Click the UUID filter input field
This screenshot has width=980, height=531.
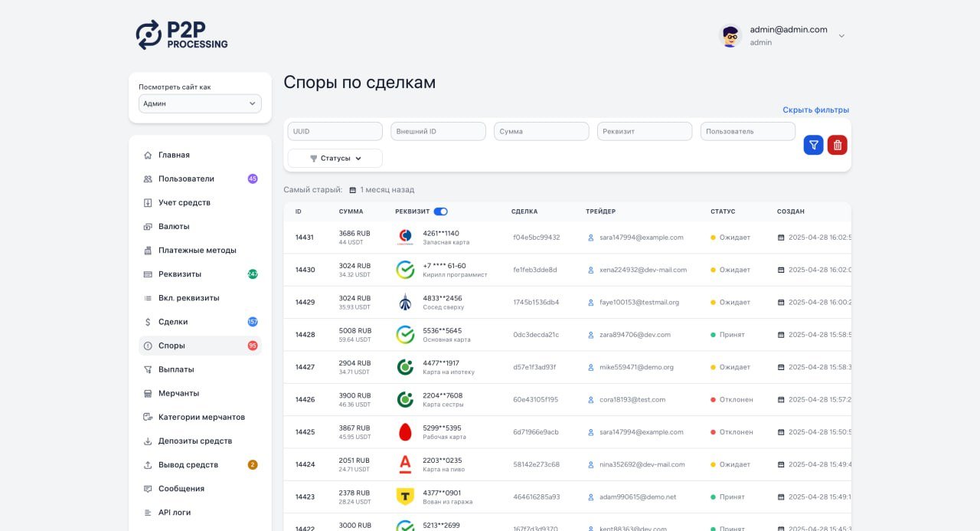335,131
